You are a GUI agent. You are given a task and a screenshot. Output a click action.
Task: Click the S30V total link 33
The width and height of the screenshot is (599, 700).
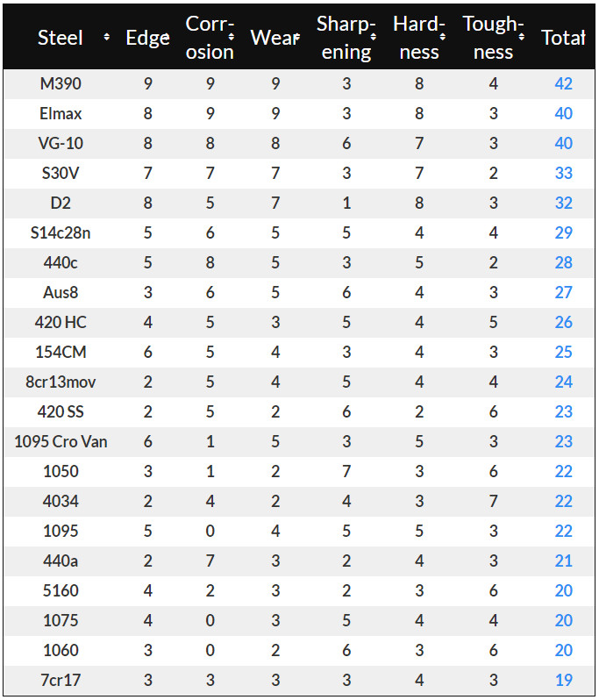click(563, 173)
